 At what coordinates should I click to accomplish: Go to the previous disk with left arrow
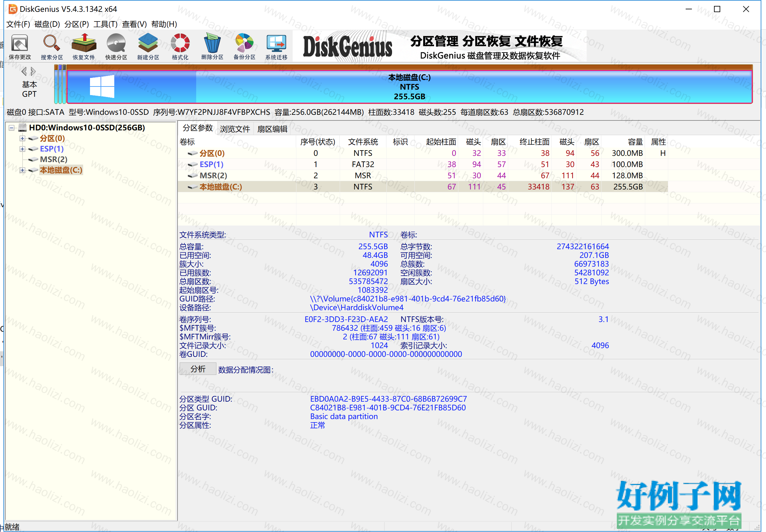coord(24,71)
